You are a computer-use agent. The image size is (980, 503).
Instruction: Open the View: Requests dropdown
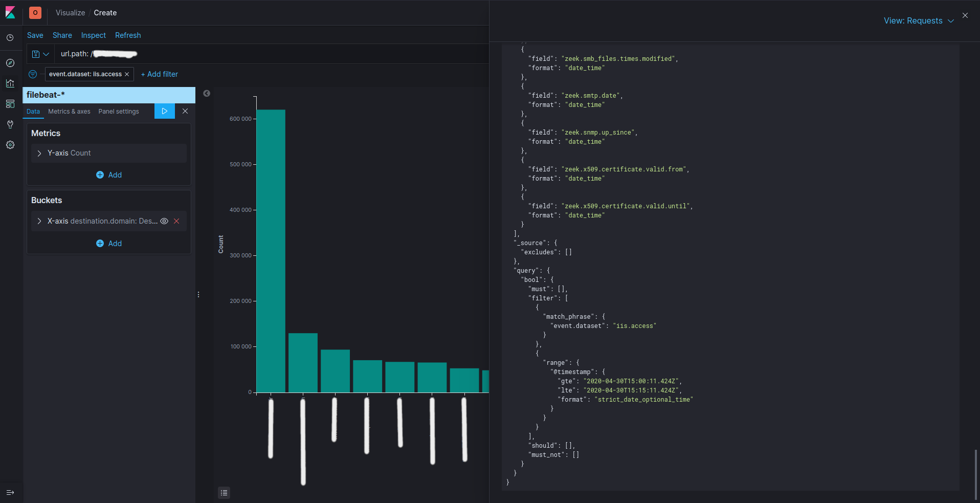[x=919, y=20]
